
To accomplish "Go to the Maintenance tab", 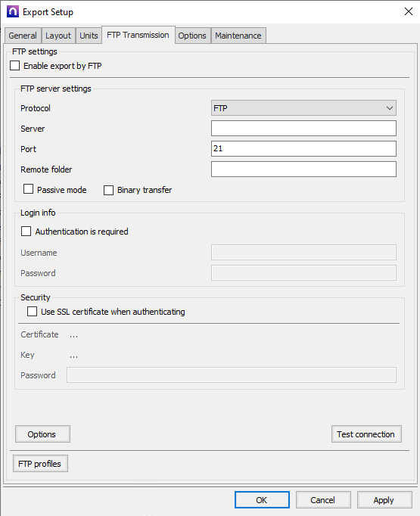I will click(238, 36).
